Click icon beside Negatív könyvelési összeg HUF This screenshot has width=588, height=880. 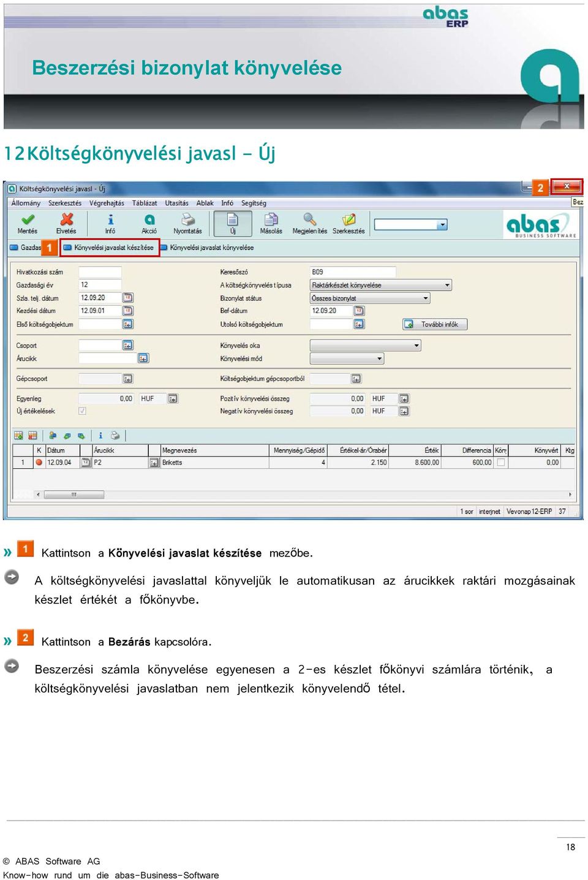(404, 411)
